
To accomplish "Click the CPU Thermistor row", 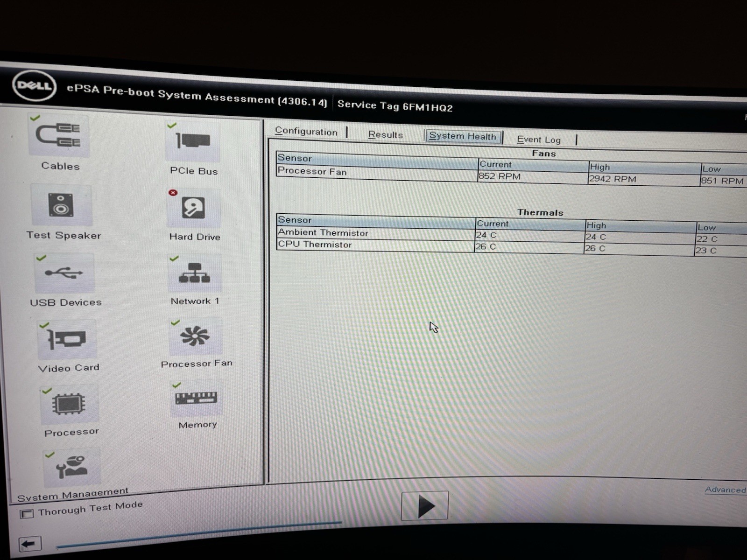I will pyautogui.click(x=512, y=247).
